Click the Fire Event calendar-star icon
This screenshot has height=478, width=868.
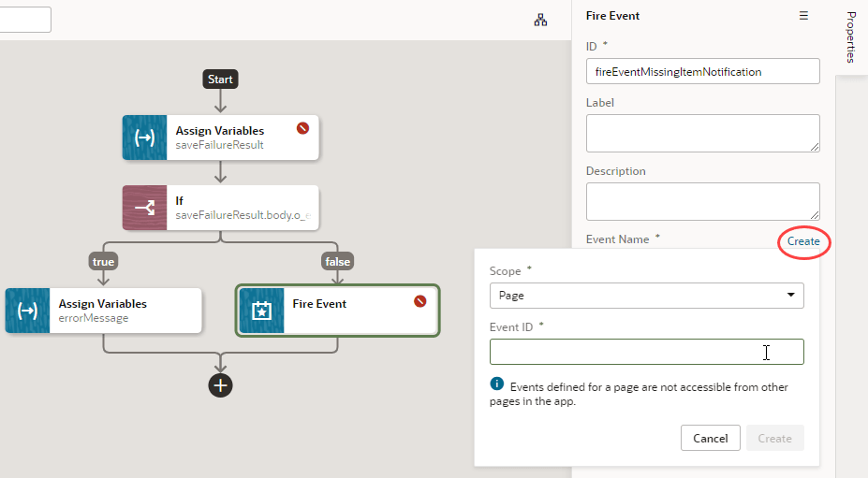pos(261,311)
